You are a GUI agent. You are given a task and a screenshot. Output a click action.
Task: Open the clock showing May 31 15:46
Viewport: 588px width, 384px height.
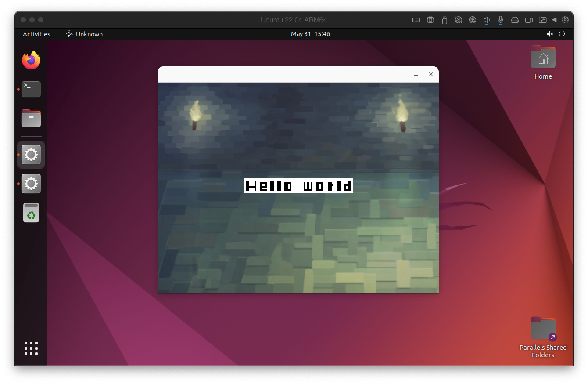coord(310,34)
